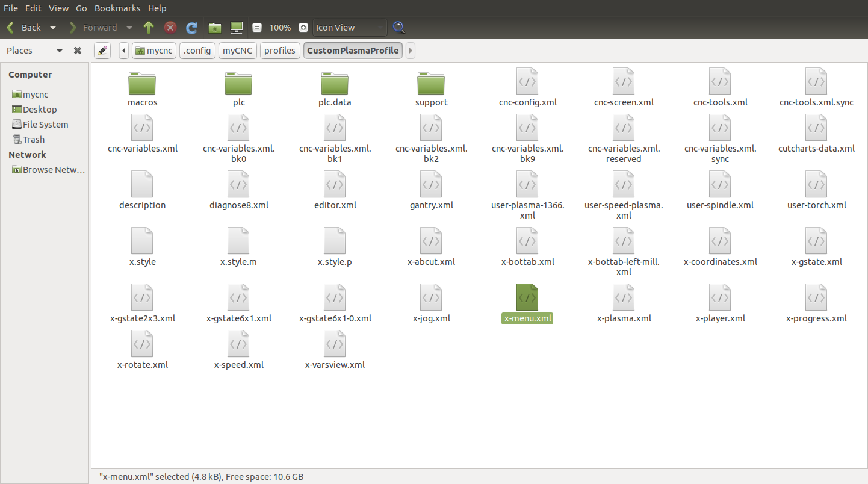Expand the Places sidebar selector dropdown
Screen dimensions: 868x484
(59, 51)
